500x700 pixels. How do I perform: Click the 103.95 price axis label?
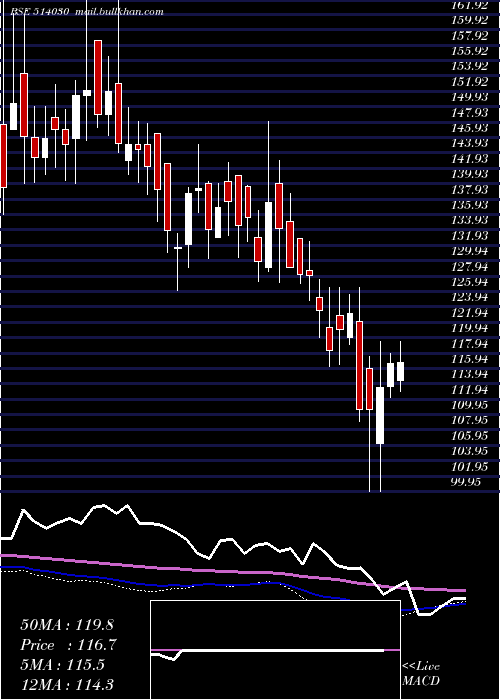tap(469, 451)
